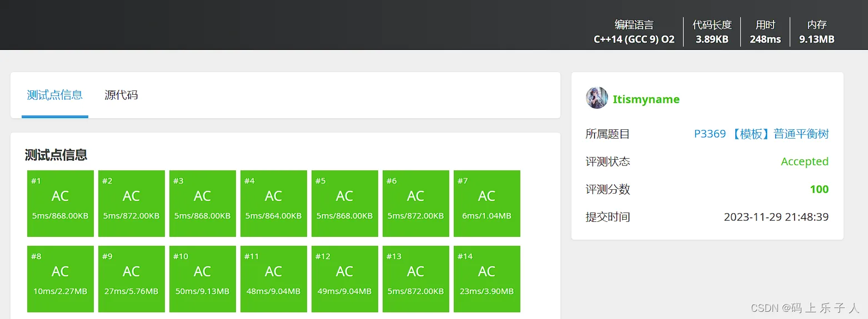This screenshot has height=319, width=868.
Task: Open test case #5 result block
Action: coord(345,203)
